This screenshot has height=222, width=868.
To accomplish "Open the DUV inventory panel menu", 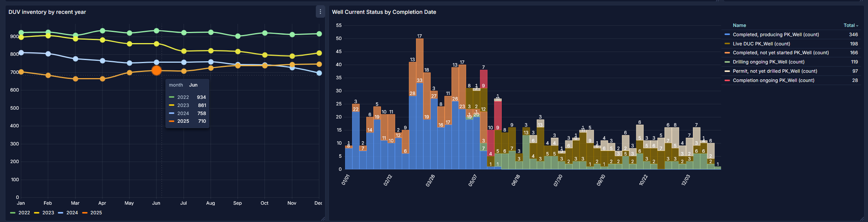I will pos(320,12).
